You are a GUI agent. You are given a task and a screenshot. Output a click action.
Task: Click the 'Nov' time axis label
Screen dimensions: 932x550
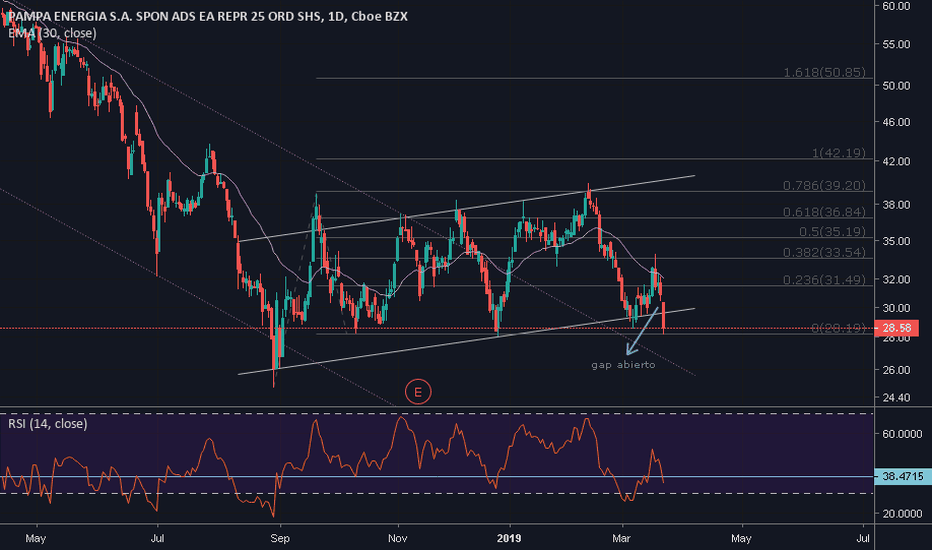point(398,538)
